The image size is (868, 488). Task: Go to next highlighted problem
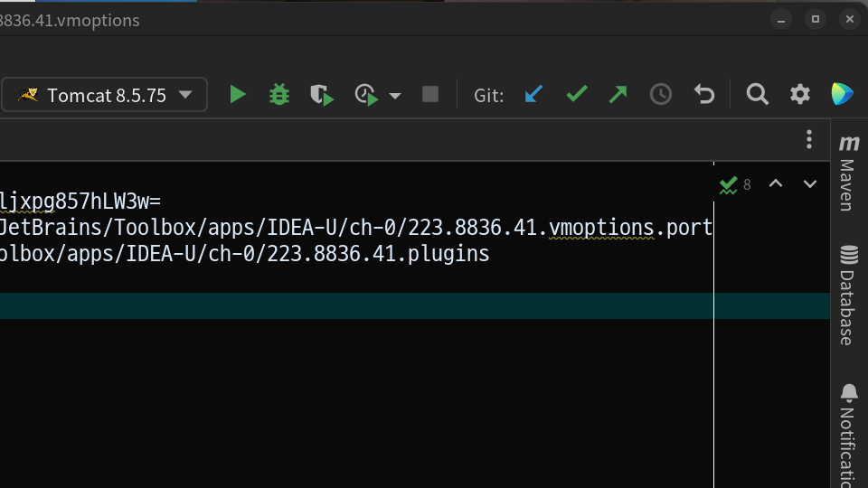point(810,183)
